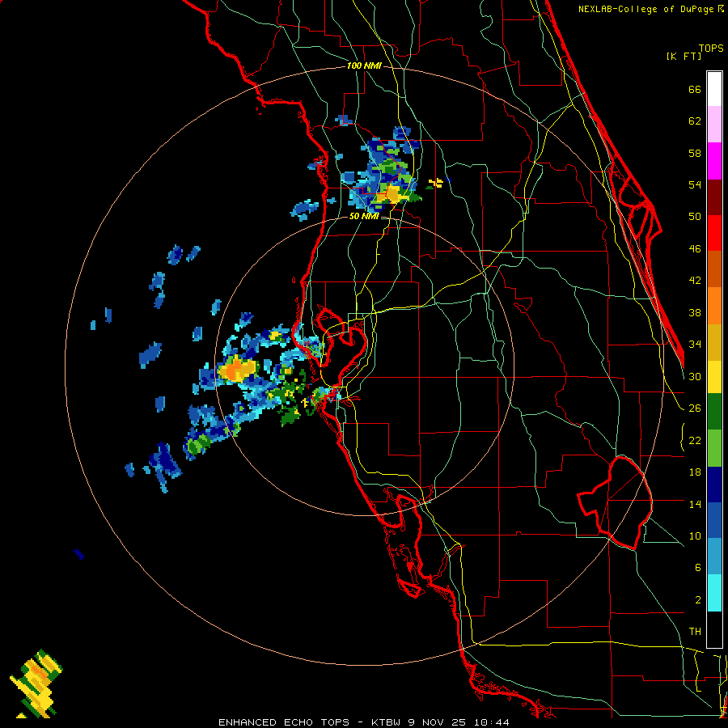Viewport: 728px width, 728px height.
Task: Click the legend value 46
Action: click(695, 249)
